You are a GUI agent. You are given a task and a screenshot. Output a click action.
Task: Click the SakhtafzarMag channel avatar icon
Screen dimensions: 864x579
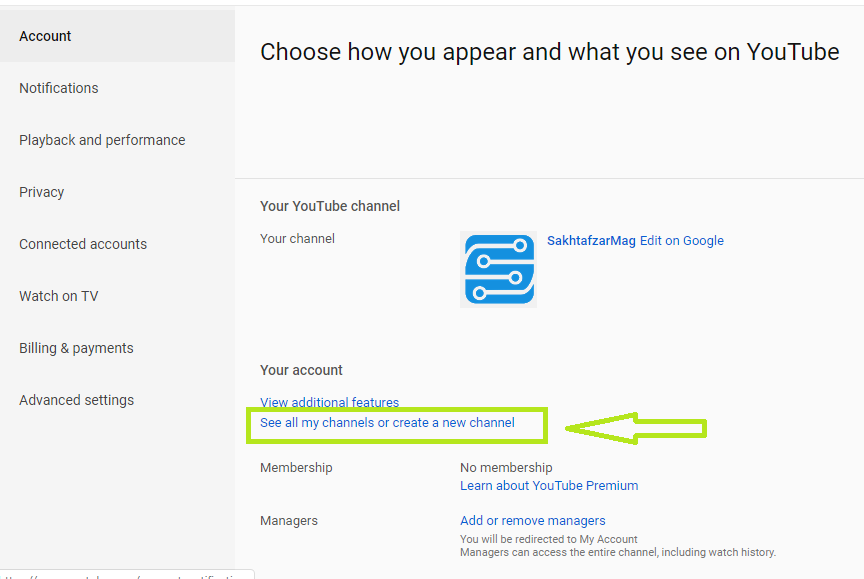(x=498, y=269)
